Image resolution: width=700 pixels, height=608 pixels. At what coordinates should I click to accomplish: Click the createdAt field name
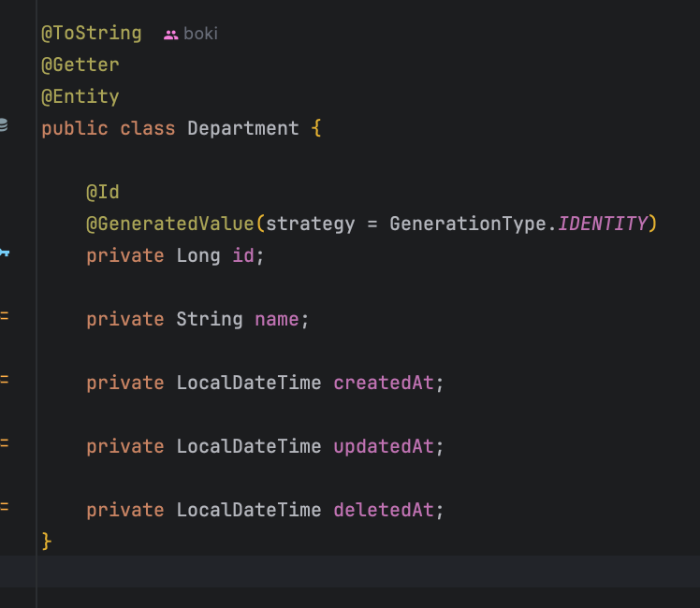click(x=384, y=383)
